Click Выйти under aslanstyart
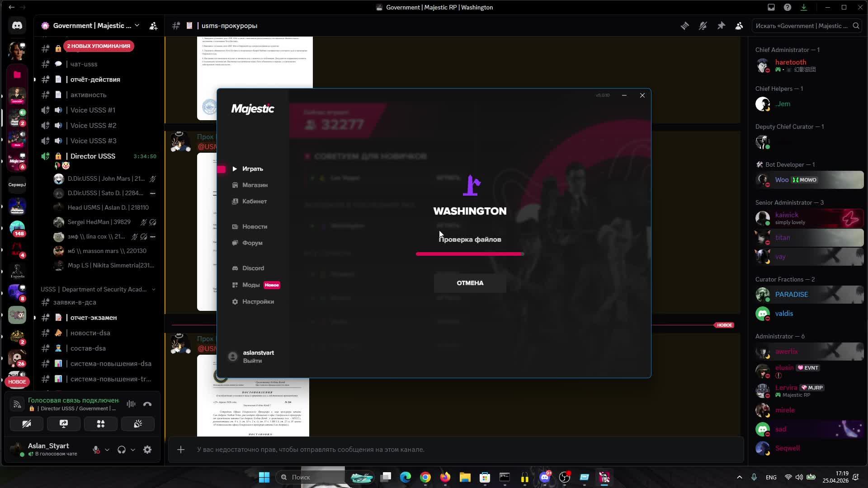Viewport: 868px width, 488px height. 252,361
